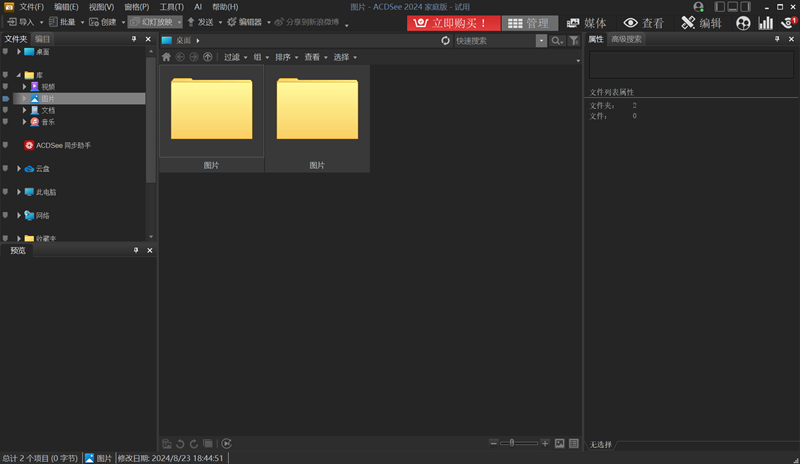Click the rotate left icon in bottom toolbar
The height and width of the screenshot is (464, 800).
click(x=180, y=443)
